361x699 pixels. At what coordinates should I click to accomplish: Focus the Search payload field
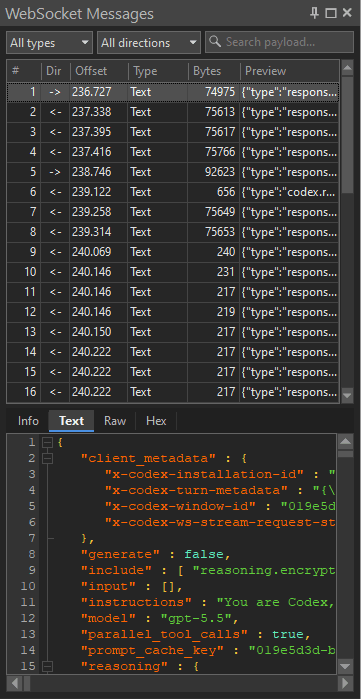[279, 42]
